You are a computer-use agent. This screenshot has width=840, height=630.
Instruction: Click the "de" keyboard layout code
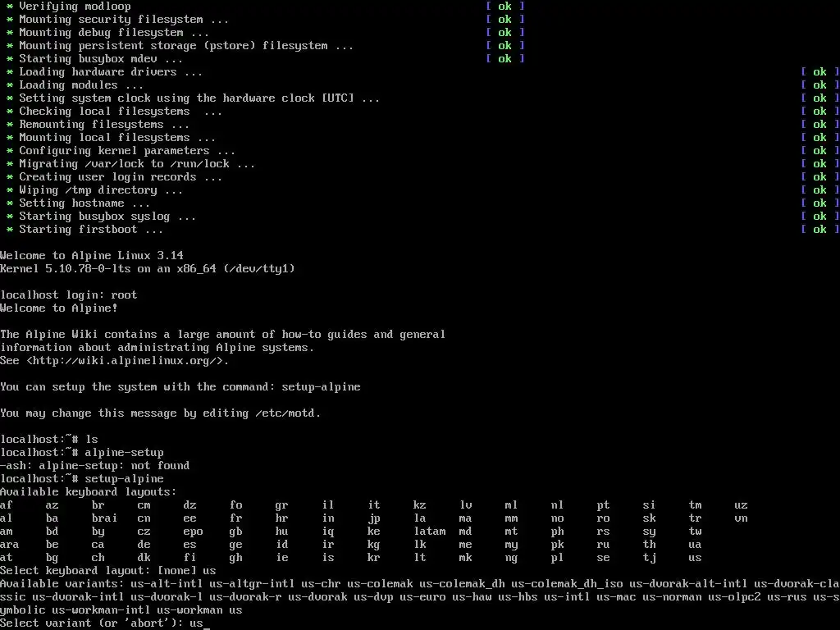click(144, 545)
